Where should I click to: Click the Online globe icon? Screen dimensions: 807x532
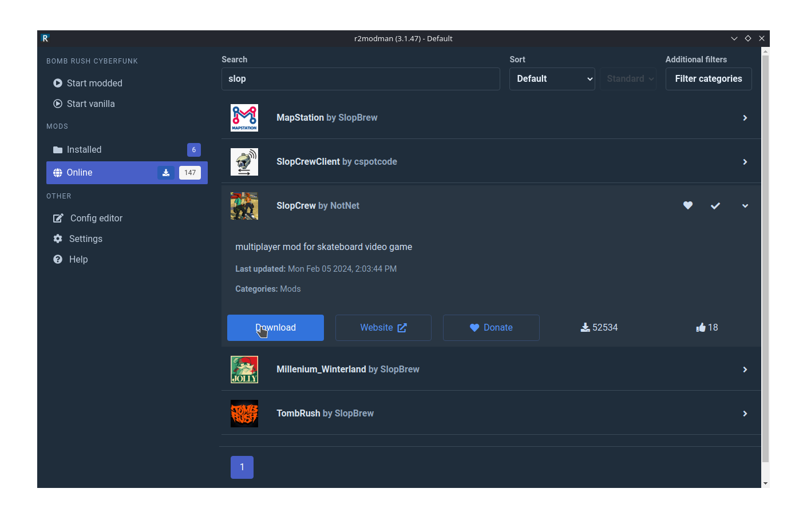(x=58, y=173)
